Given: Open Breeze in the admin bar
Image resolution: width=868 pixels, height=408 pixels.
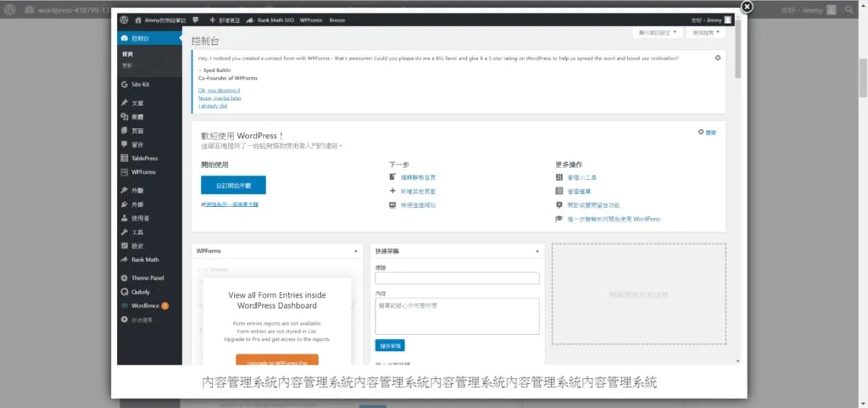Looking at the screenshot, I should pos(337,20).
